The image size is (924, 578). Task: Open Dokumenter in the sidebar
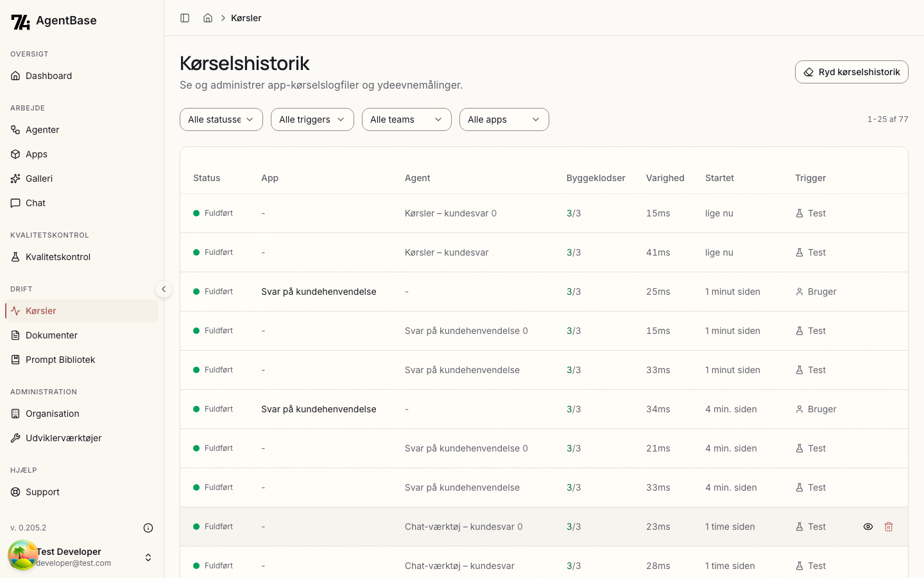click(81, 335)
